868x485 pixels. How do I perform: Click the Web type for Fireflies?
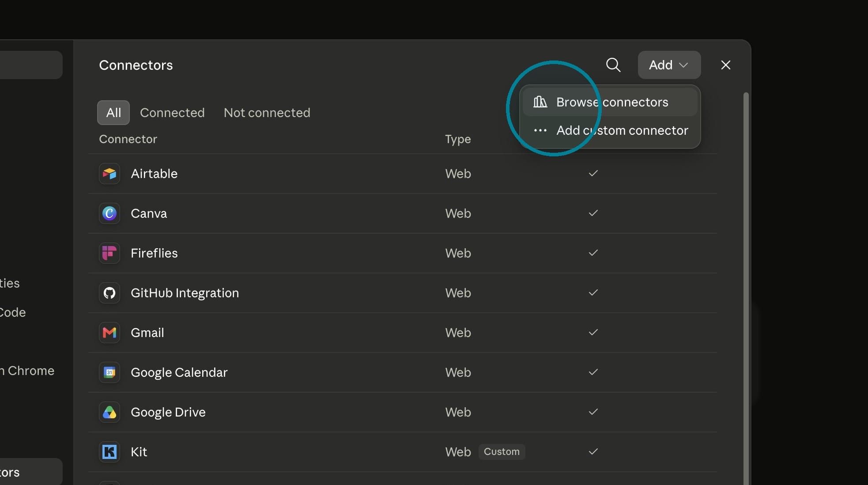tap(458, 253)
